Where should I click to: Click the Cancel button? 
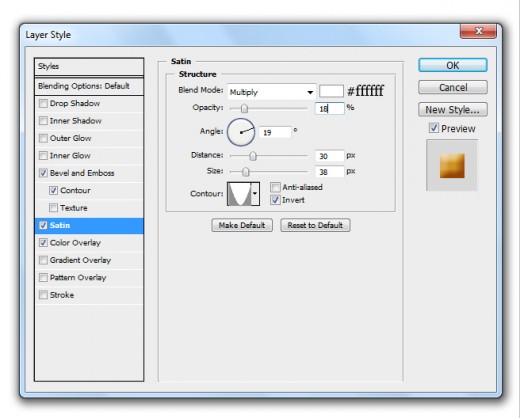point(453,87)
